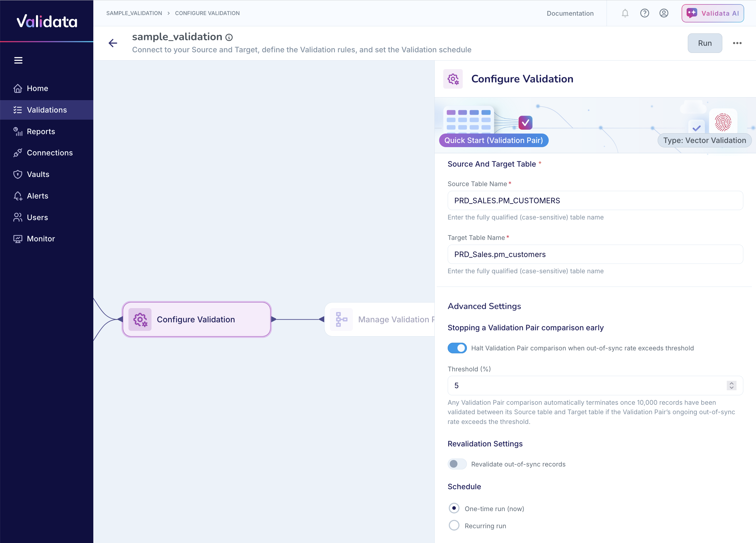Enable revalidating out-of-sync records
This screenshot has height=543, width=756.
coord(457,464)
